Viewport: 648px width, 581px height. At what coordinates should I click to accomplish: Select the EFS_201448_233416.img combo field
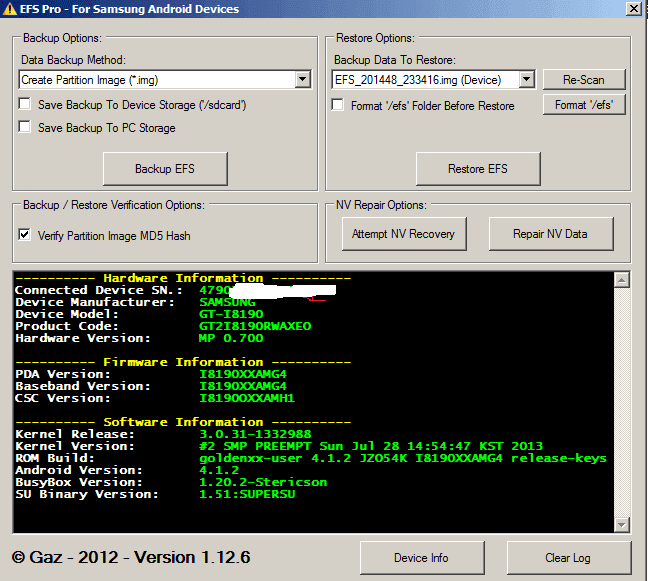[x=434, y=80]
